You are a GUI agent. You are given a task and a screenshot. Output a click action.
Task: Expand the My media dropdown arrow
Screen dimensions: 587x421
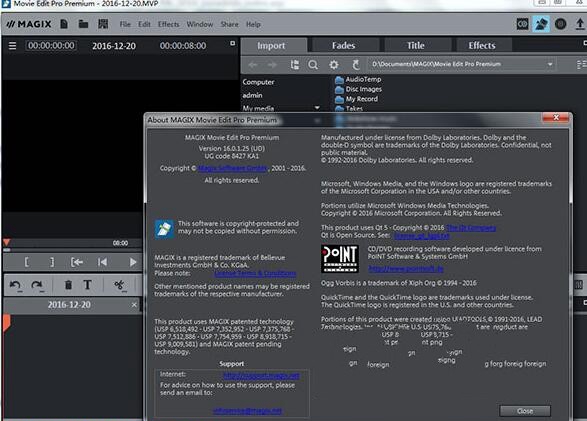pos(317,108)
